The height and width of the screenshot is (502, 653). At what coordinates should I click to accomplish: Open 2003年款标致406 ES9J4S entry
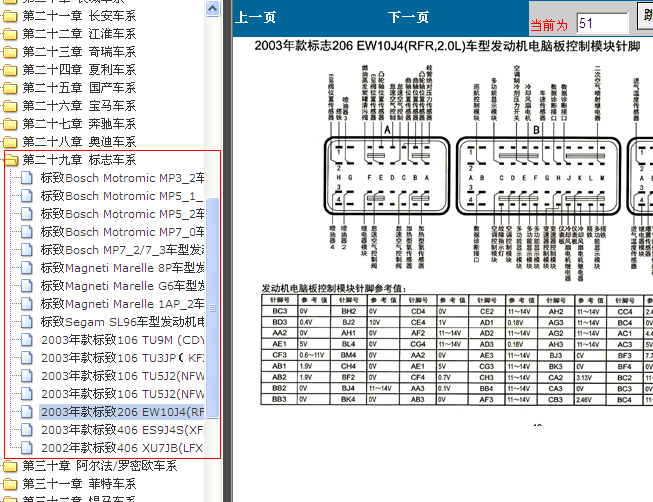pyautogui.click(x=122, y=430)
